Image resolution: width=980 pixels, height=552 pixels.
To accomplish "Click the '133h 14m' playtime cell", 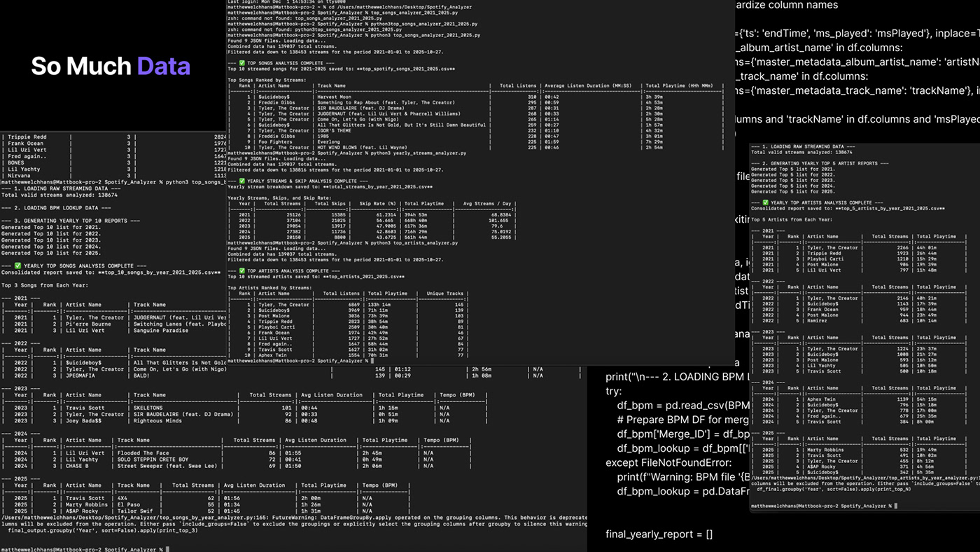I will (379, 305).
